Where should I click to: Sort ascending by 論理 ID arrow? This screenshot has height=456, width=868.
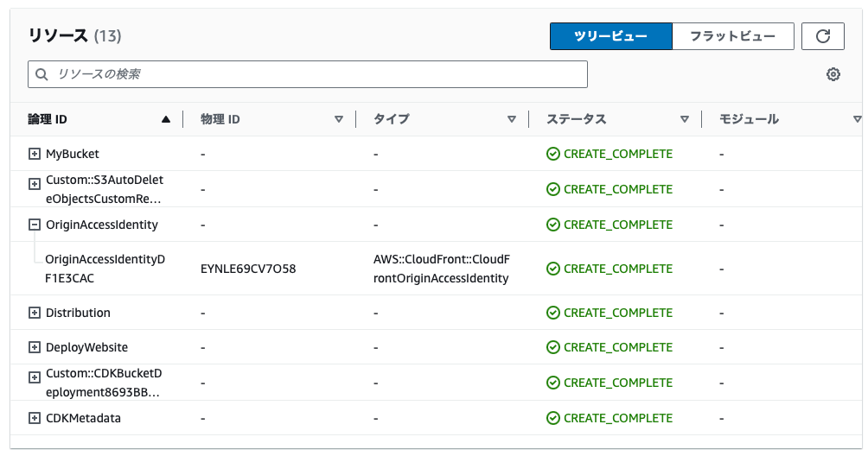[x=165, y=119]
